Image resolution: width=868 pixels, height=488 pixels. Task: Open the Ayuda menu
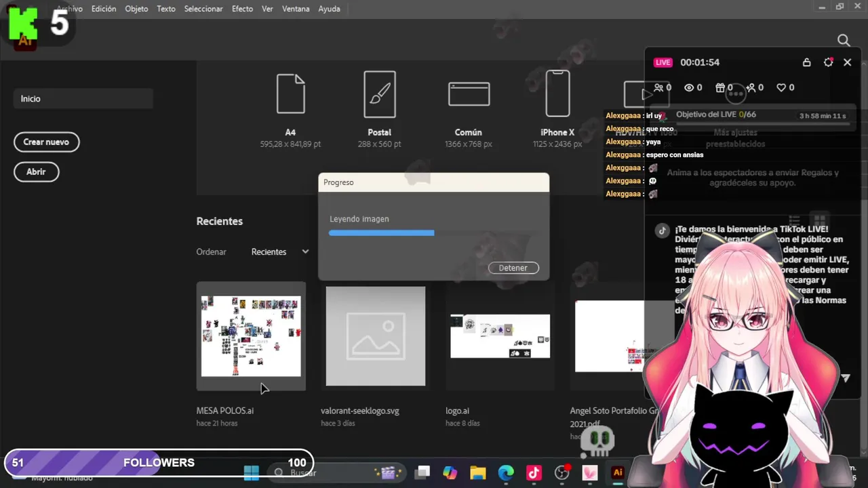[x=329, y=9]
